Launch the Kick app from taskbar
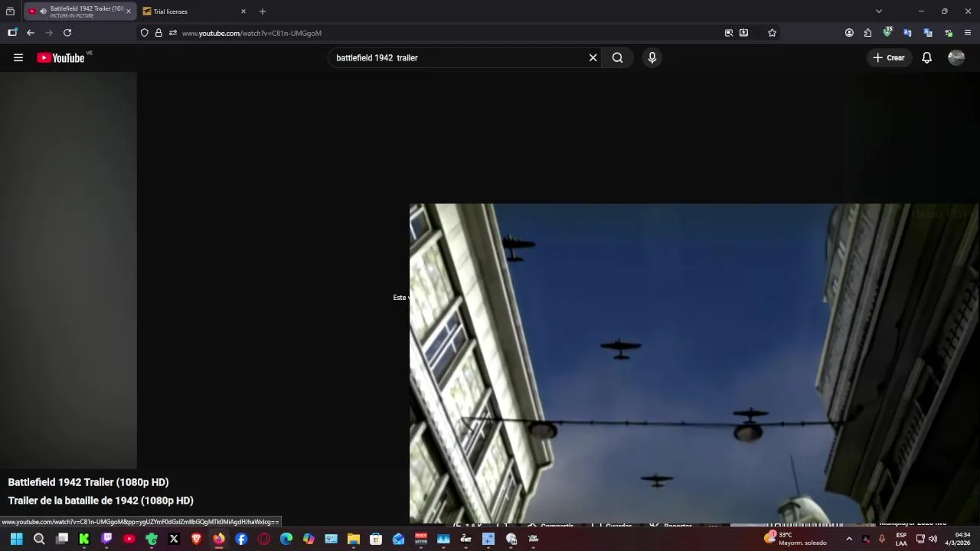 click(x=84, y=539)
